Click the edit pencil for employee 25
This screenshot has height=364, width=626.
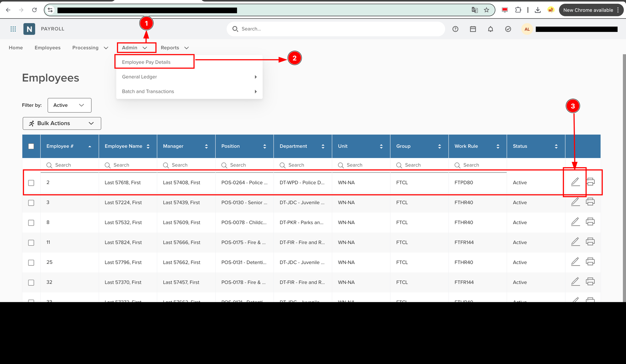coord(575,262)
